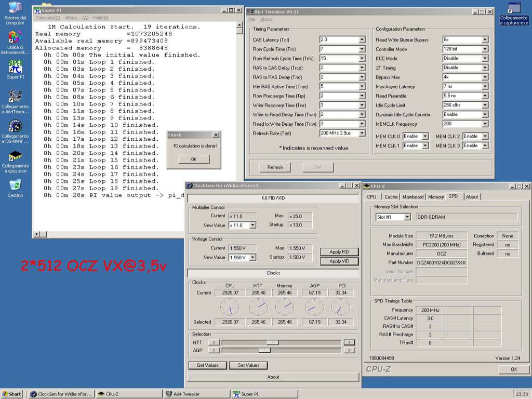
Task: Expand Read Write Queue Bypass dropdown
Action: [485, 39]
